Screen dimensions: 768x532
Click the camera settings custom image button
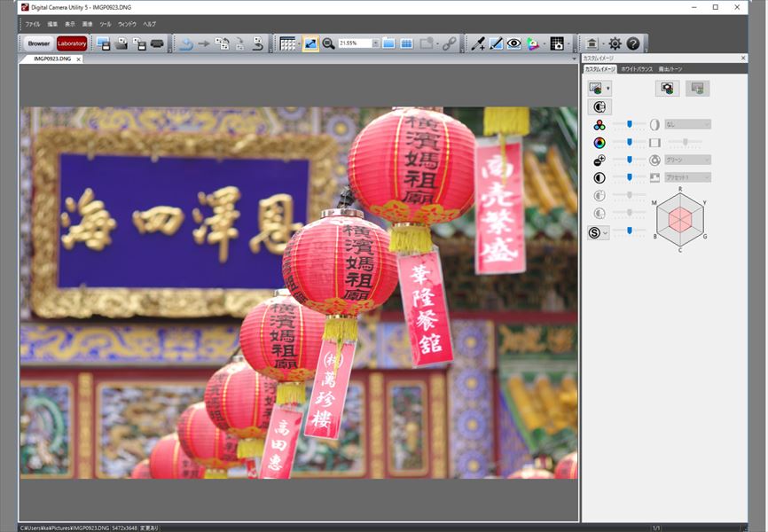[x=667, y=88]
